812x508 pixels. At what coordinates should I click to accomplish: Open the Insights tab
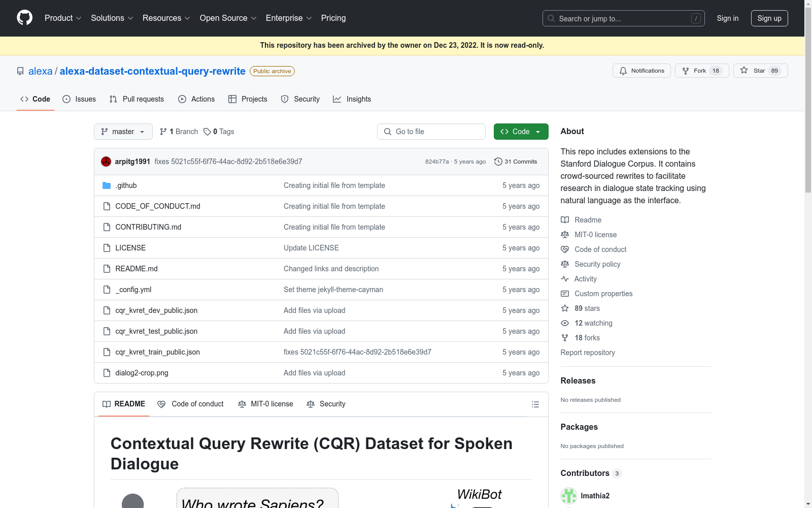(x=352, y=99)
